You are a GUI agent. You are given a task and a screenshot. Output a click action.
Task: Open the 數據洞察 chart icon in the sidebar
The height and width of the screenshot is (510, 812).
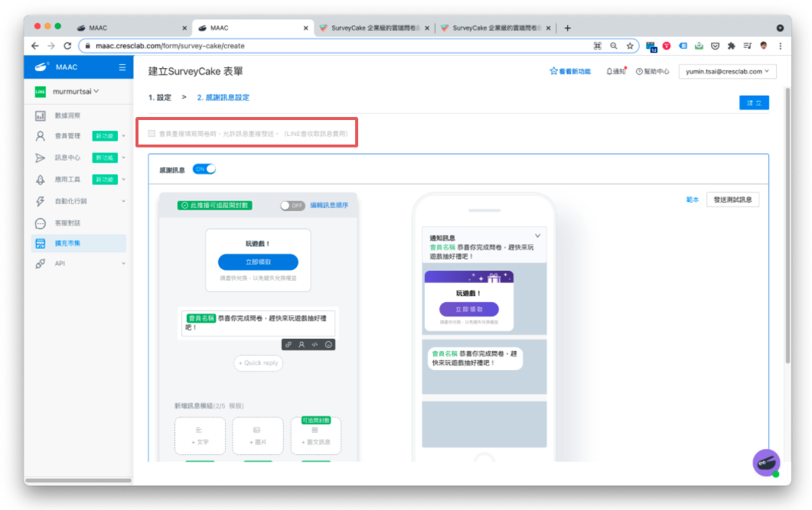click(41, 115)
